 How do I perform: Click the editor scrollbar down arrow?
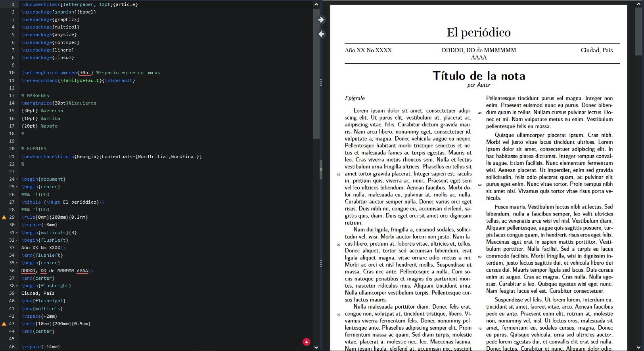point(316,347)
